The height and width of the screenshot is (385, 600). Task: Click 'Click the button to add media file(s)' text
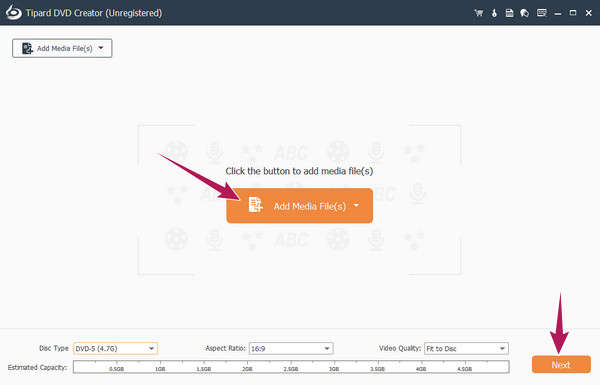tap(299, 171)
